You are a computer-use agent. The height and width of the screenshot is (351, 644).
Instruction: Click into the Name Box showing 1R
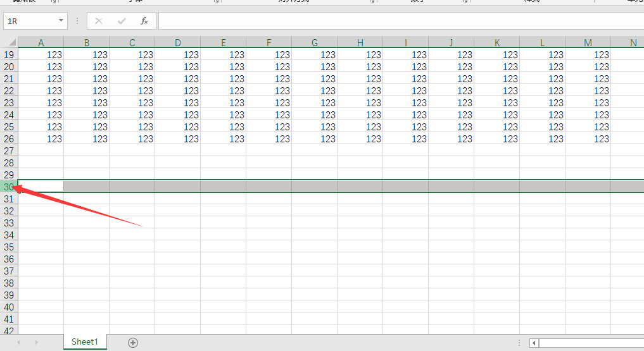(31, 21)
